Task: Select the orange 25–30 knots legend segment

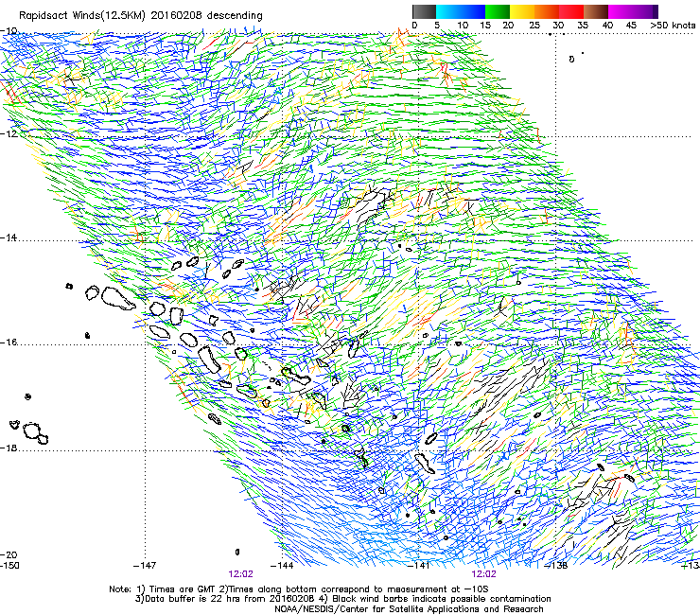Action: click(547, 11)
